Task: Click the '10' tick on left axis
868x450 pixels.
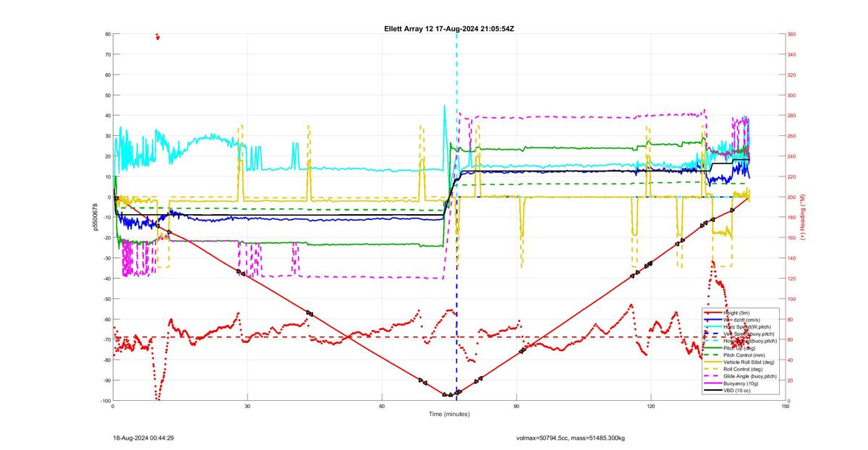Action: click(107, 177)
